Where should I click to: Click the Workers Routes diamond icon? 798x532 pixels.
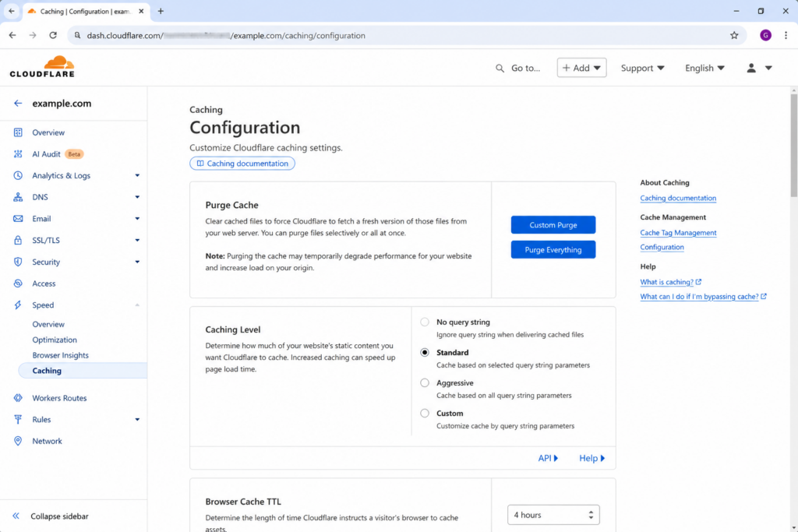[18, 398]
